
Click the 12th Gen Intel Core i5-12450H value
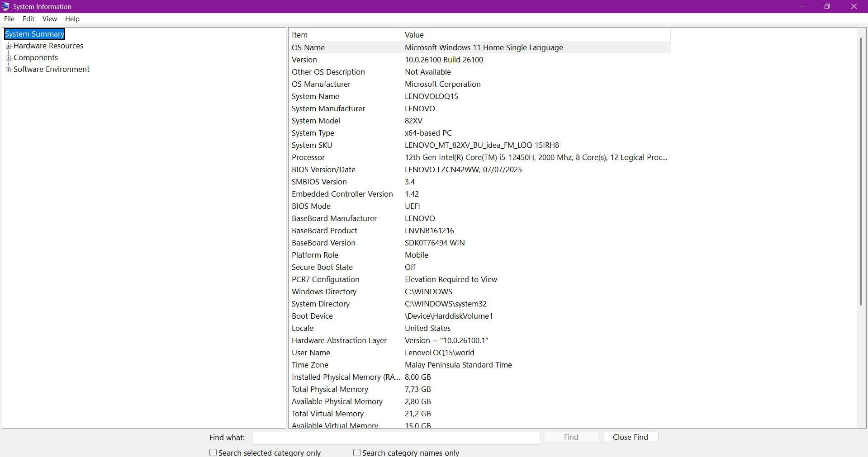point(536,157)
